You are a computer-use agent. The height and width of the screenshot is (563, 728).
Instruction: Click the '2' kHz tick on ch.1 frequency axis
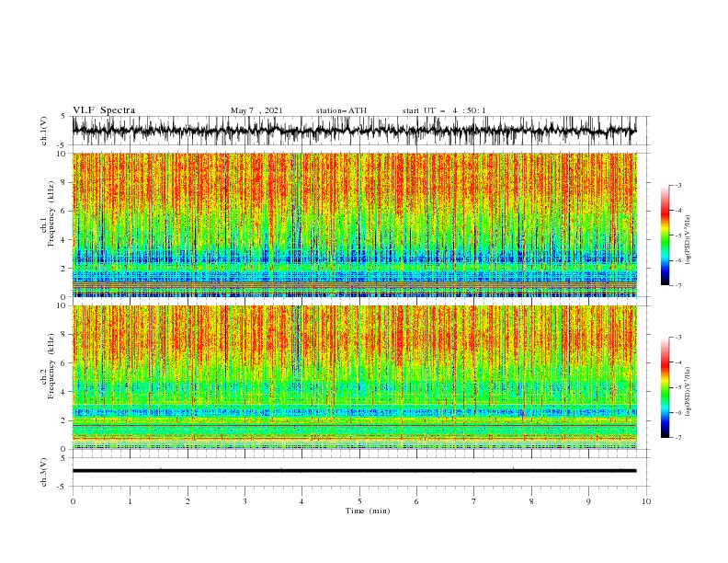[64, 268]
